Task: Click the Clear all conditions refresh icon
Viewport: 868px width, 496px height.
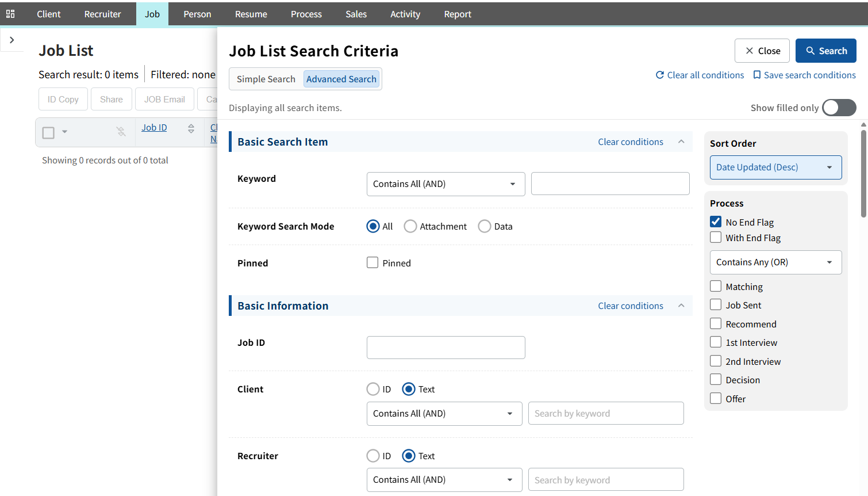Action: pos(660,75)
